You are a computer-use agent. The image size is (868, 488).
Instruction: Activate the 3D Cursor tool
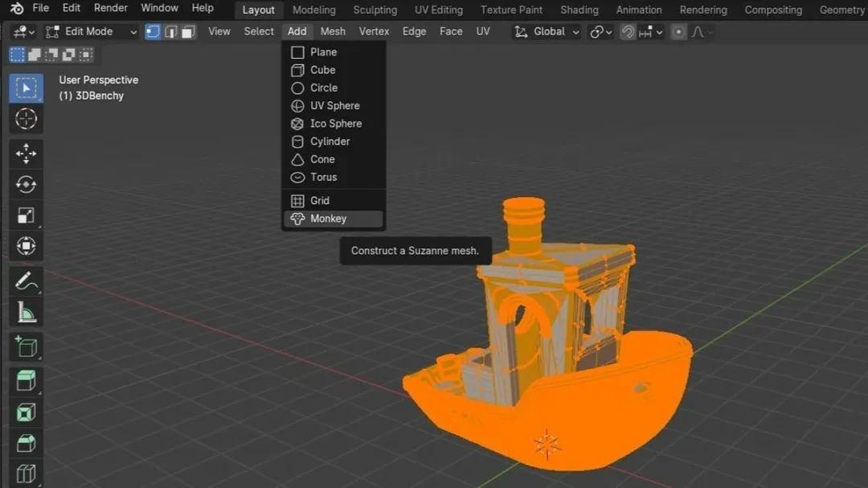tap(26, 119)
